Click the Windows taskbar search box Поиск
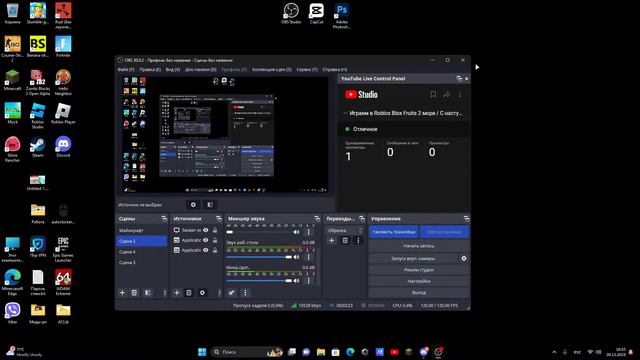 coord(247,352)
